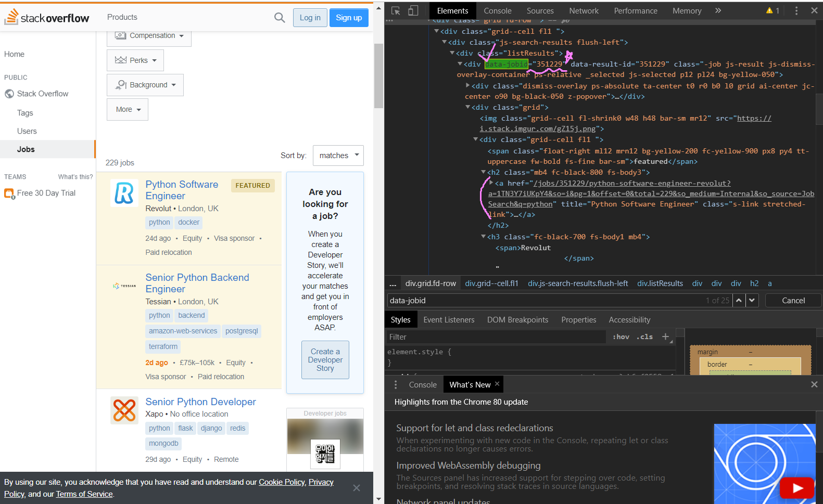This screenshot has height=504, width=823.
Task: Click the Products menu in header
Action: (122, 17)
